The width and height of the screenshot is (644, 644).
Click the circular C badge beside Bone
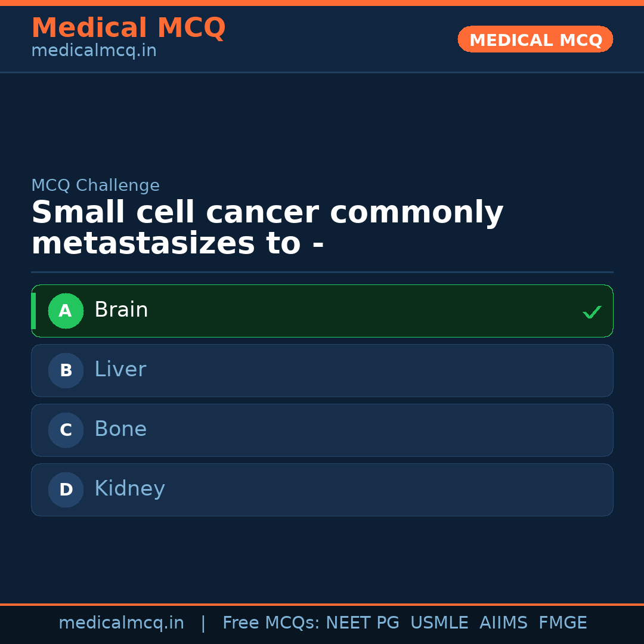tap(66, 430)
